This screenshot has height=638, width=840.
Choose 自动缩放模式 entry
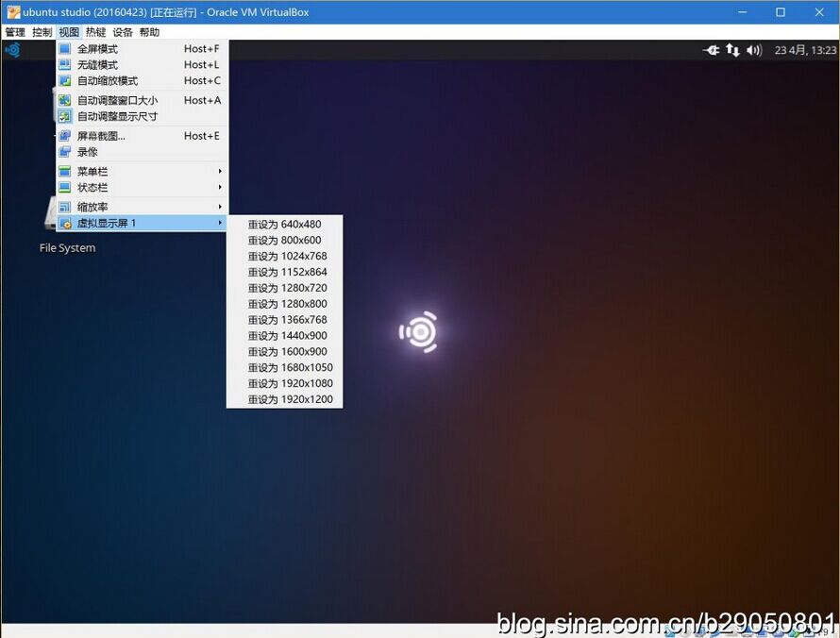pos(143,81)
